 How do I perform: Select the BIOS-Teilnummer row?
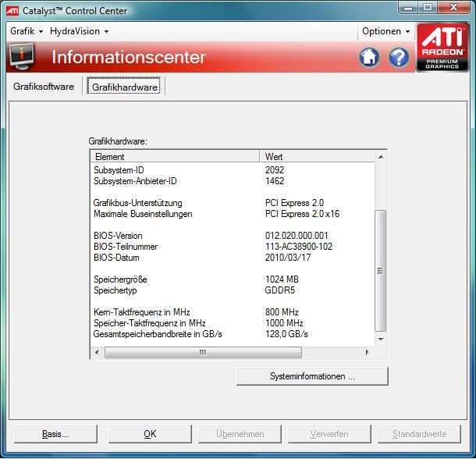(233, 247)
